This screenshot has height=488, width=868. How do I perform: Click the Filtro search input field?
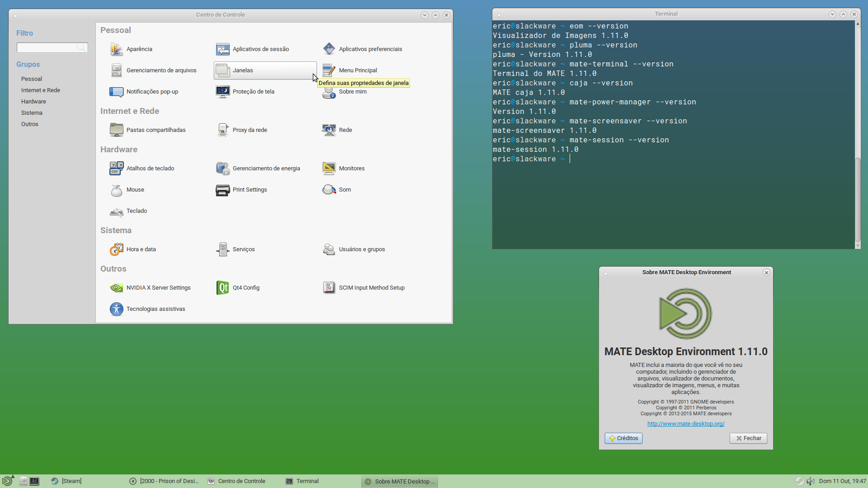pyautogui.click(x=52, y=47)
